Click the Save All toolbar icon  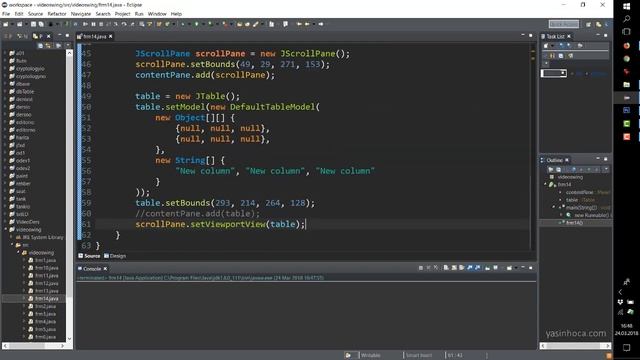(x=41, y=24)
